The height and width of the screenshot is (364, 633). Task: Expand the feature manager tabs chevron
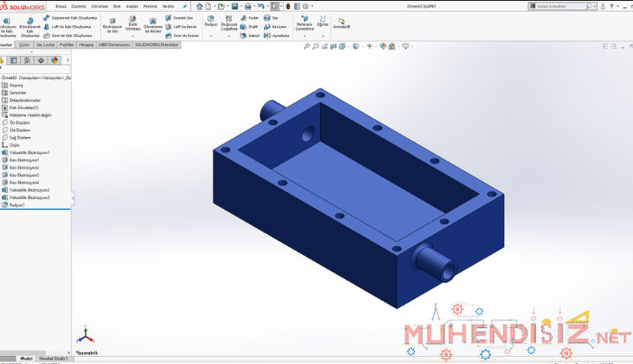tap(67, 61)
